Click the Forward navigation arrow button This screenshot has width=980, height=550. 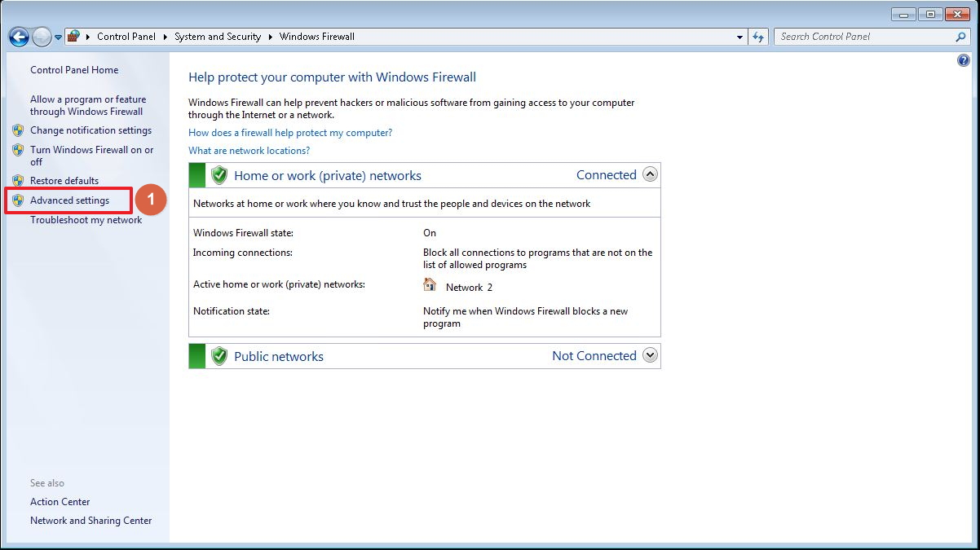pyautogui.click(x=42, y=37)
